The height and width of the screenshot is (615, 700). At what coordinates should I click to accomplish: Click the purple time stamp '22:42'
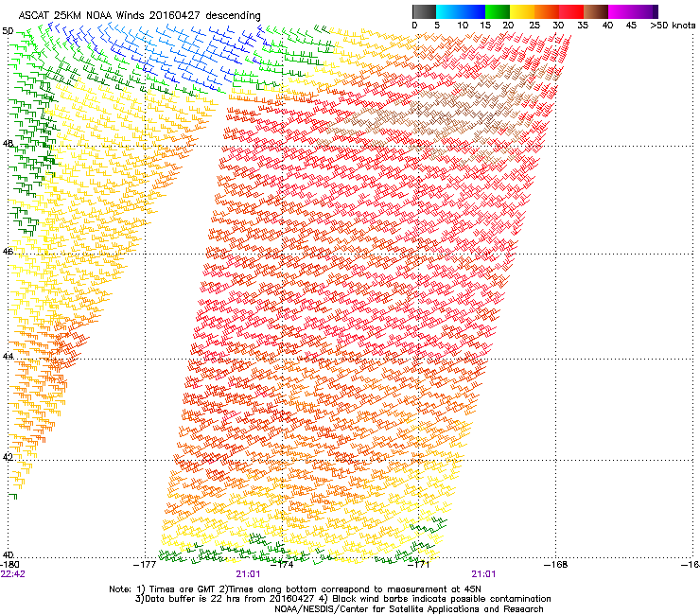point(13,574)
